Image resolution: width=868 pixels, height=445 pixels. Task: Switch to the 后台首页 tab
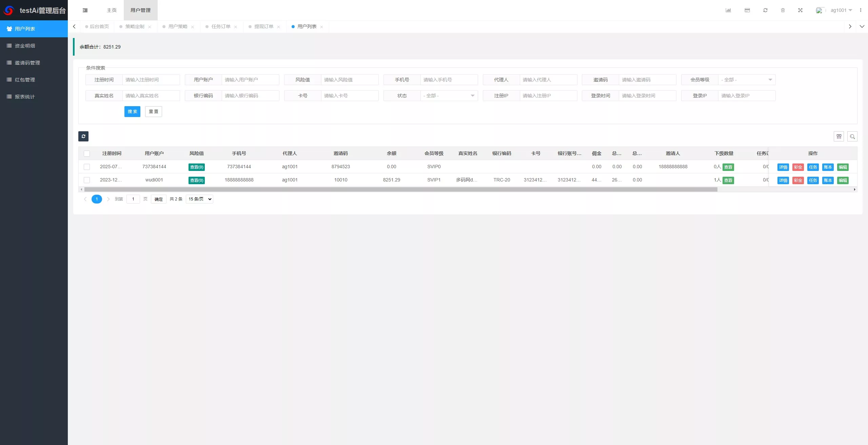97,26
